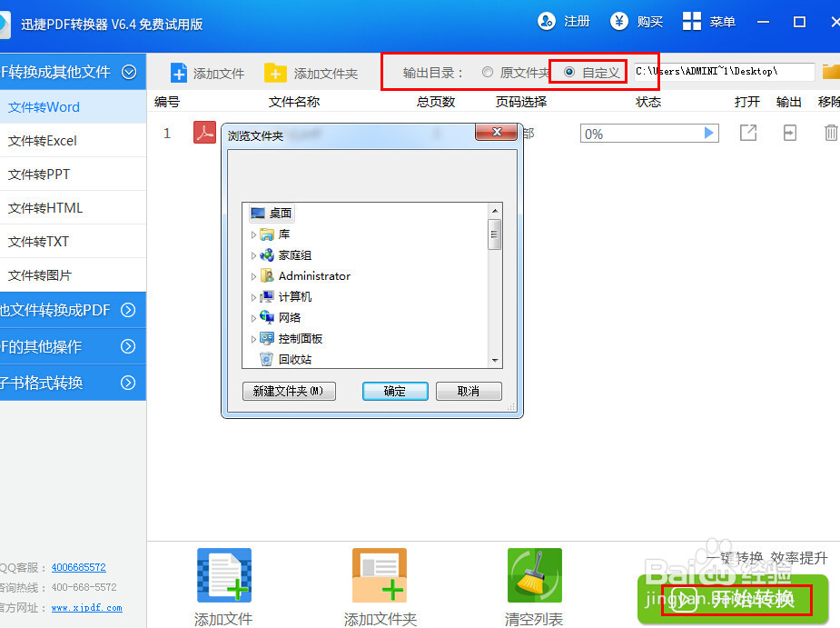Choose 文件转Word in the sidebar
Image resolution: width=840 pixels, height=628 pixels.
(x=73, y=106)
